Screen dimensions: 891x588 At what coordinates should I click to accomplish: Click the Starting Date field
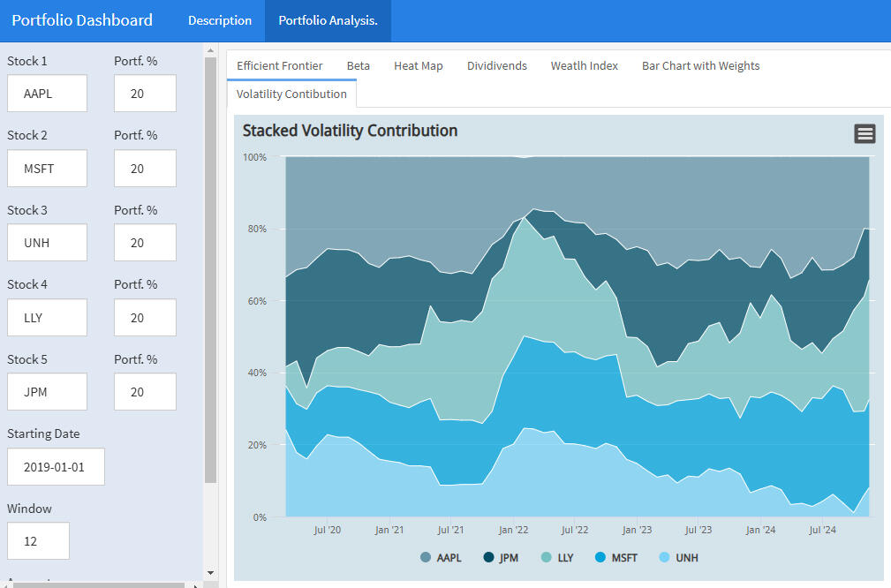click(x=56, y=467)
